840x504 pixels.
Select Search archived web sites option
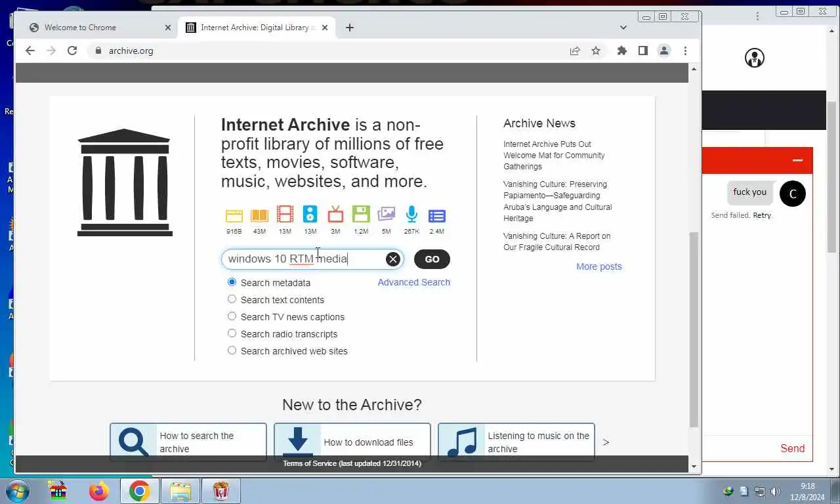click(232, 350)
